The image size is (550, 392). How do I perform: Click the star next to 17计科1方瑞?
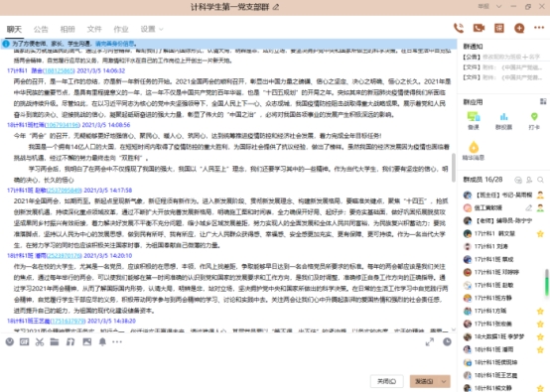[540, 311]
